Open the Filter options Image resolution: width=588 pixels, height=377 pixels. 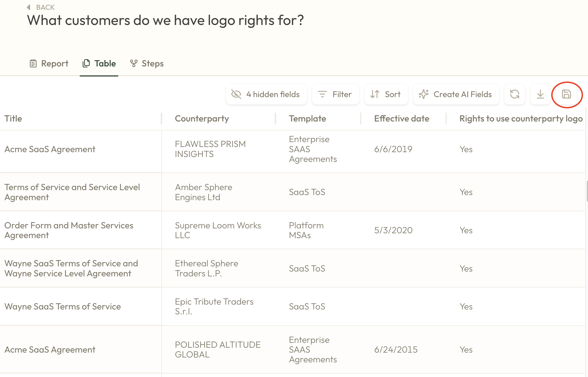pyautogui.click(x=335, y=94)
